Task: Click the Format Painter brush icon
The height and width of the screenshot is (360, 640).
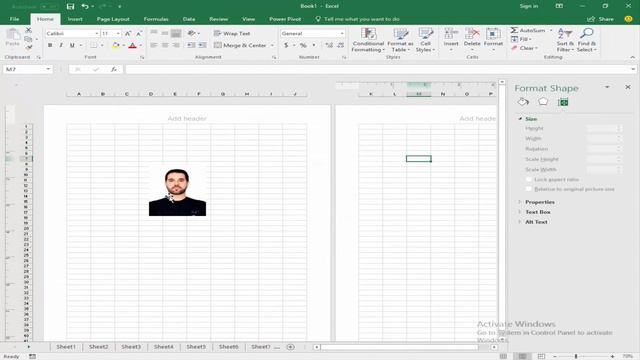Action: 28,48
